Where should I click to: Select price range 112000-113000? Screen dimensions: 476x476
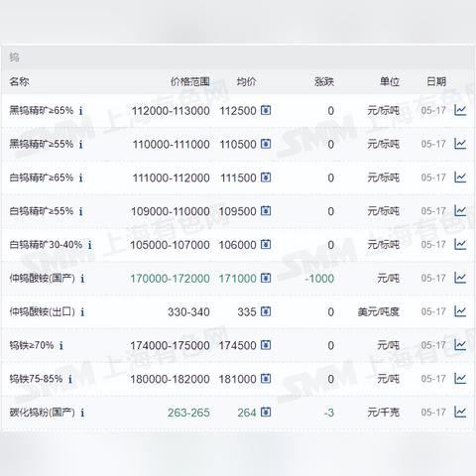click(x=171, y=111)
